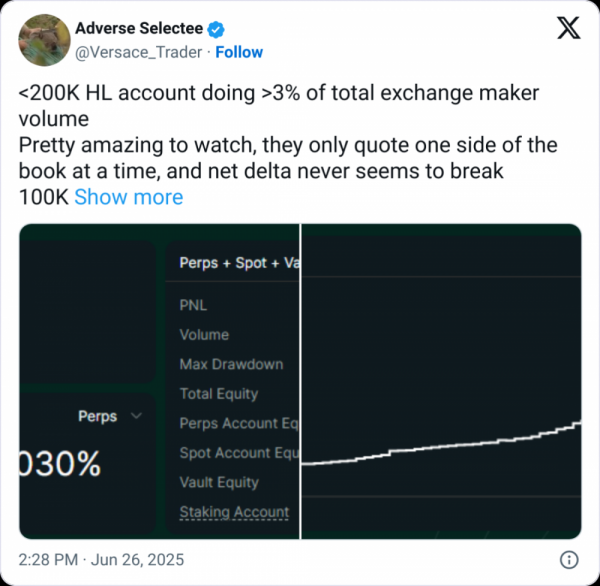Select the Perps Account Equity row
The image size is (600, 586).
click(239, 423)
